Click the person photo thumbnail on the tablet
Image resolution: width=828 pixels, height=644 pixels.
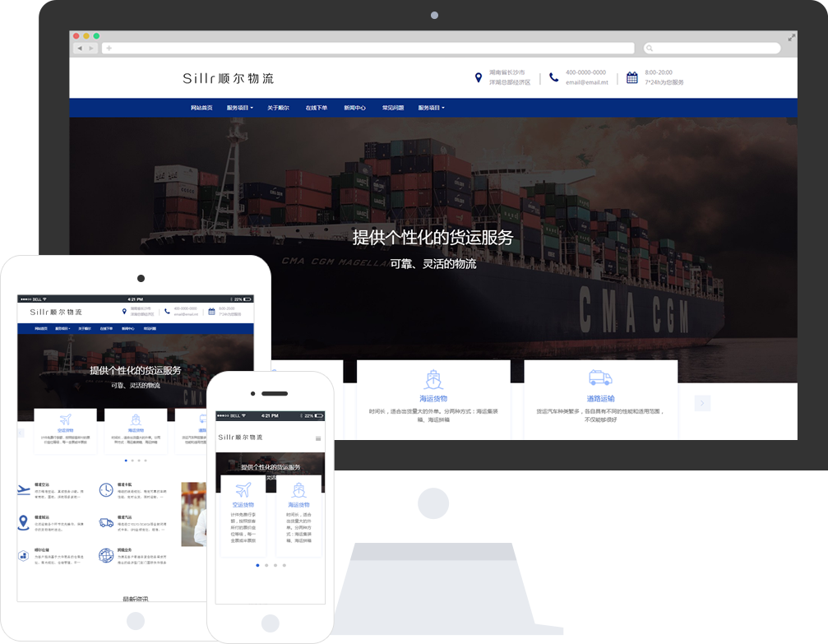194,514
